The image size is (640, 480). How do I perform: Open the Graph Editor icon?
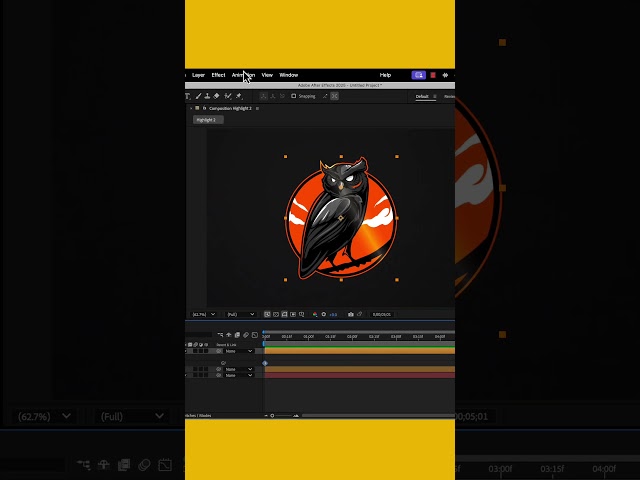[255, 335]
